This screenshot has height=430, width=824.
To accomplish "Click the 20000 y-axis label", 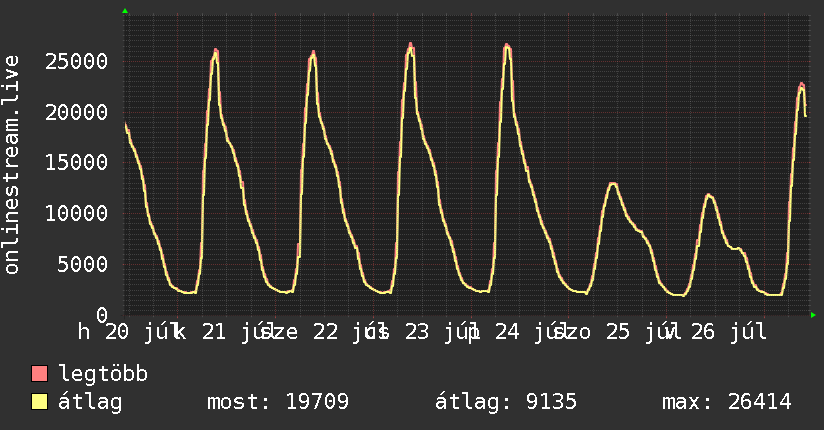I will 76,112.
